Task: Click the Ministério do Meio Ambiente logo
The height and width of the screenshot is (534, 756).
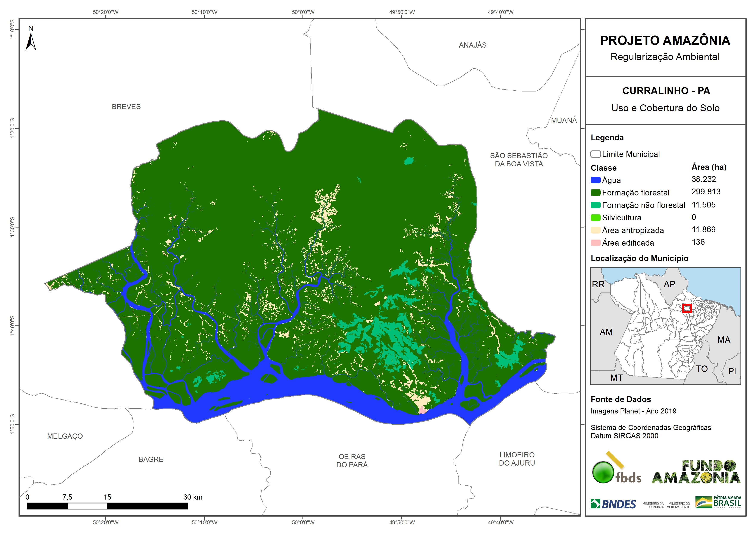Action: pyautogui.click(x=678, y=505)
